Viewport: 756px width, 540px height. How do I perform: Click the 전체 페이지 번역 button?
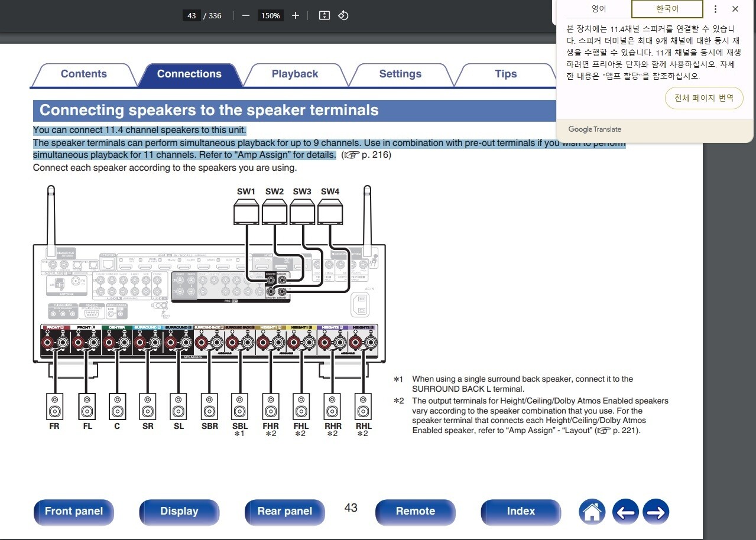[x=704, y=98]
